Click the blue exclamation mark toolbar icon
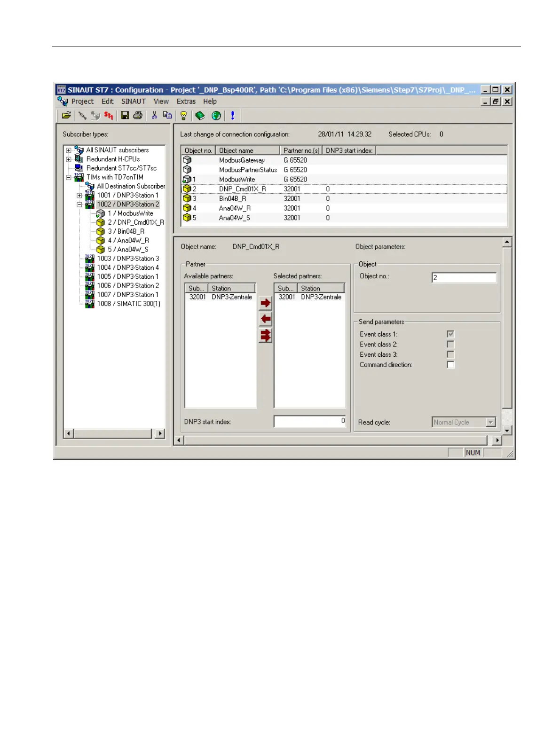The height and width of the screenshot is (746, 560). pos(232,115)
